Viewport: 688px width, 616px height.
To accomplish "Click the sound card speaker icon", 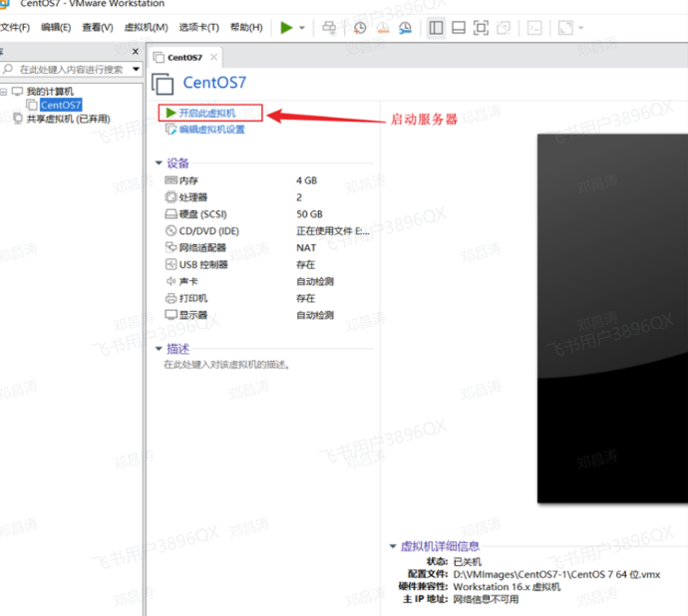I will 171,281.
